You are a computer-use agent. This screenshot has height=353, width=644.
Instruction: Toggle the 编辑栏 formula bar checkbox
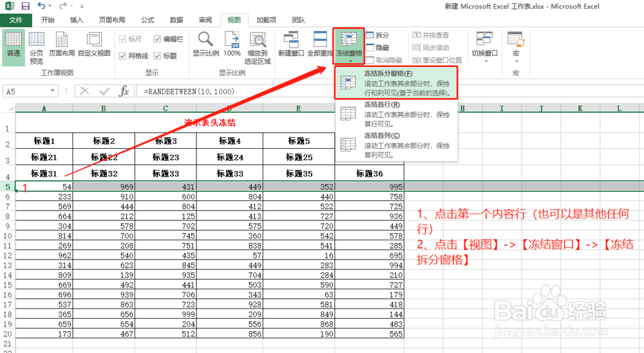pos(157,39)
